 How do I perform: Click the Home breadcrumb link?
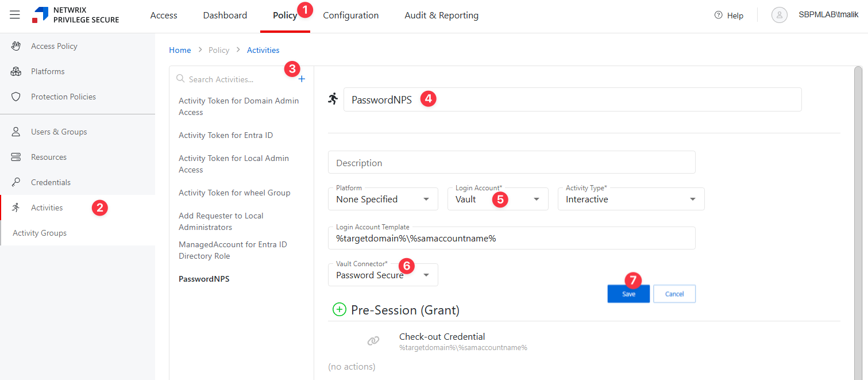point(180,50)
